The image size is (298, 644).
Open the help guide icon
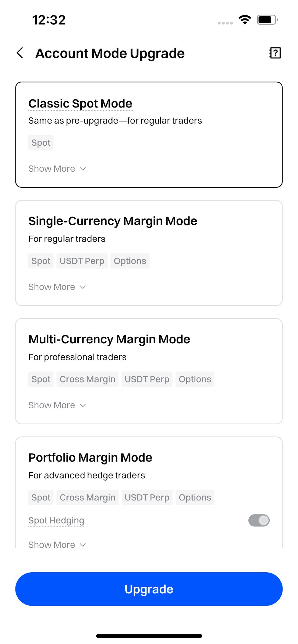tap(275, 53)
